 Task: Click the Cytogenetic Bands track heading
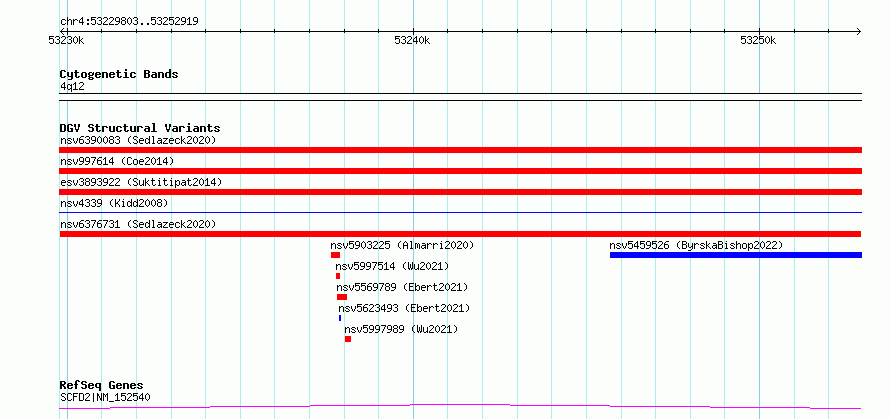[x=119, y=74]
